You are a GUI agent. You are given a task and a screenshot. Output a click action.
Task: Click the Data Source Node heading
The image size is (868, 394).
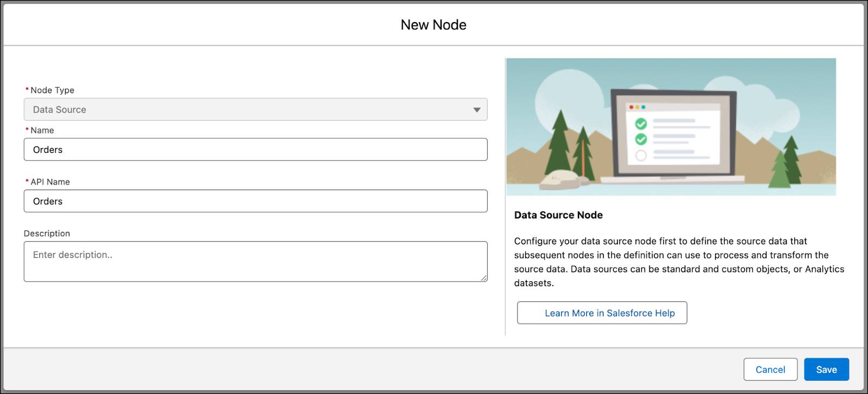coord(558,215)
